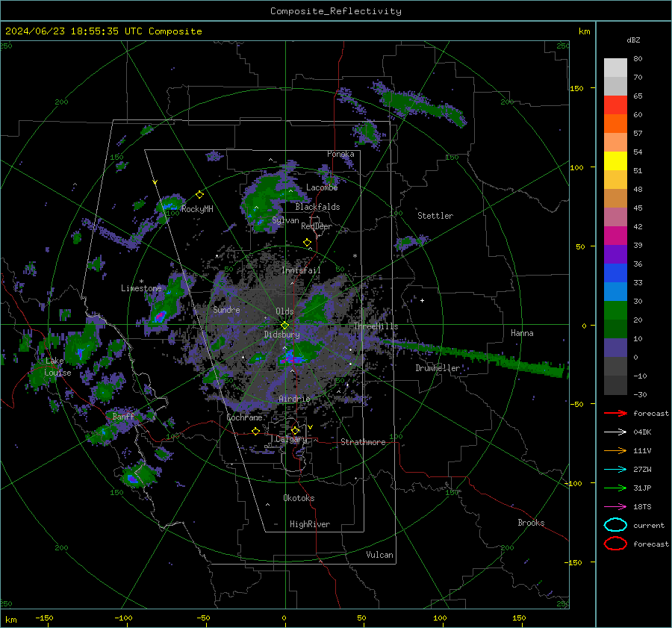
Task: Click the Banff map label
Action: pyautogui.click(x=123, y=416)
